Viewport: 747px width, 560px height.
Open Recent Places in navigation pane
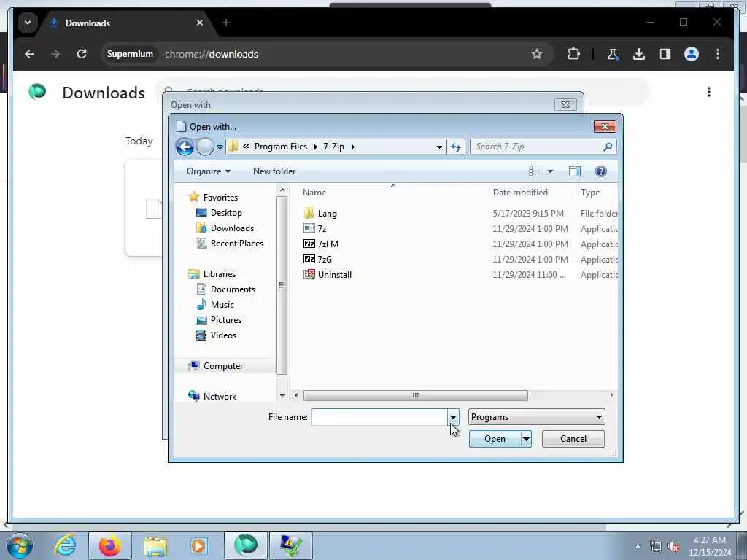point(237,244)
